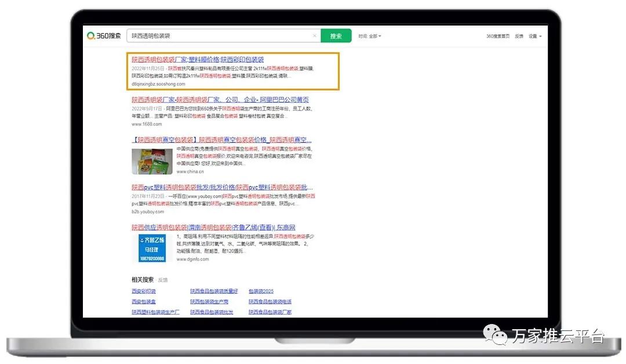Click the top-right 反馈 link

(519, 36)
